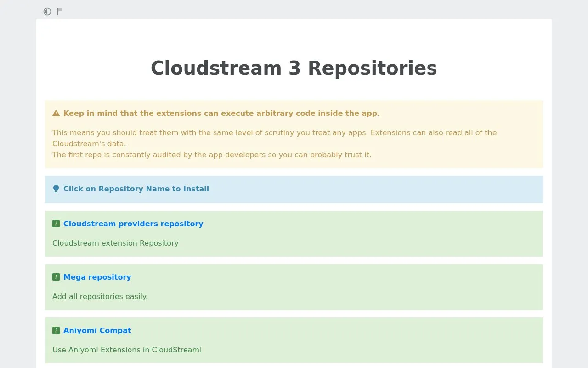Click the 'first repo is constantly audited' sentence

(212, 155)
